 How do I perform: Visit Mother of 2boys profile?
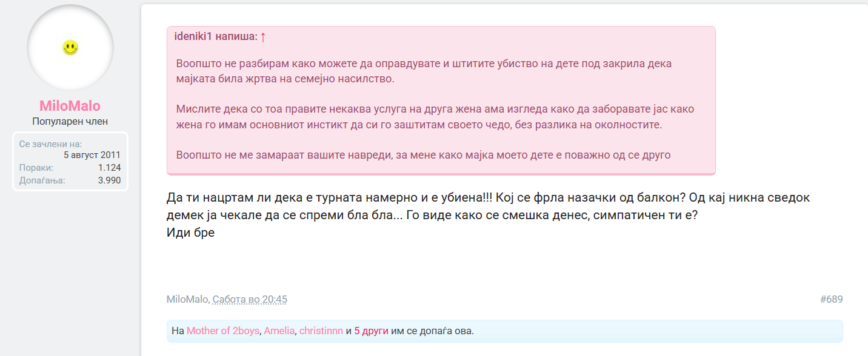point(222,331)
